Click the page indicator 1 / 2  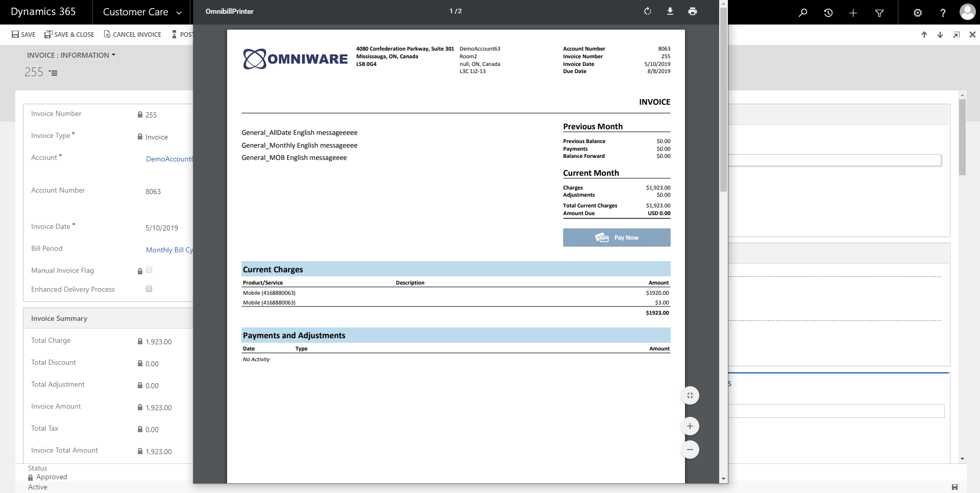click(456, 11)
